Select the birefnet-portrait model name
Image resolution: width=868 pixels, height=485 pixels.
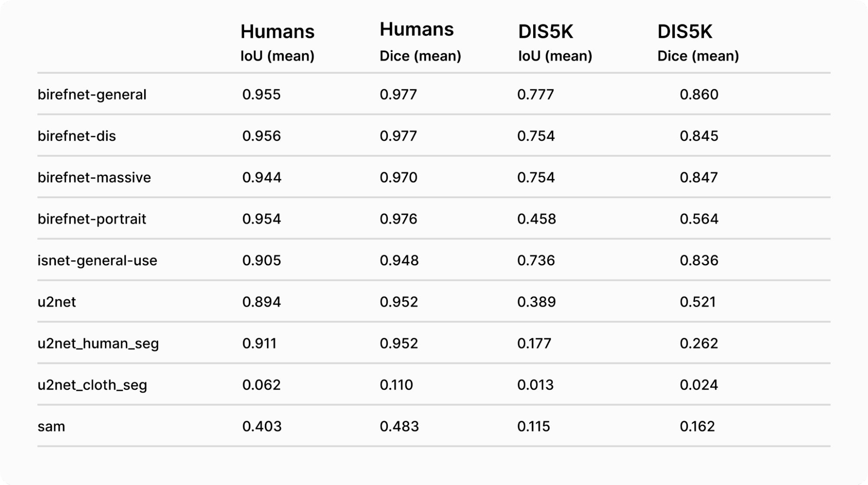pyautogui.click(x=92, y=219)
